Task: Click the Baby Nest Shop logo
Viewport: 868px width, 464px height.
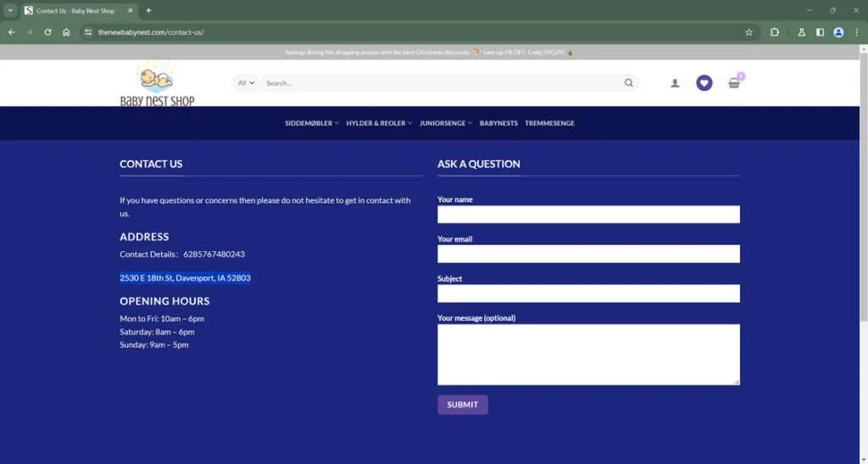Action: [x=157, y=84]
